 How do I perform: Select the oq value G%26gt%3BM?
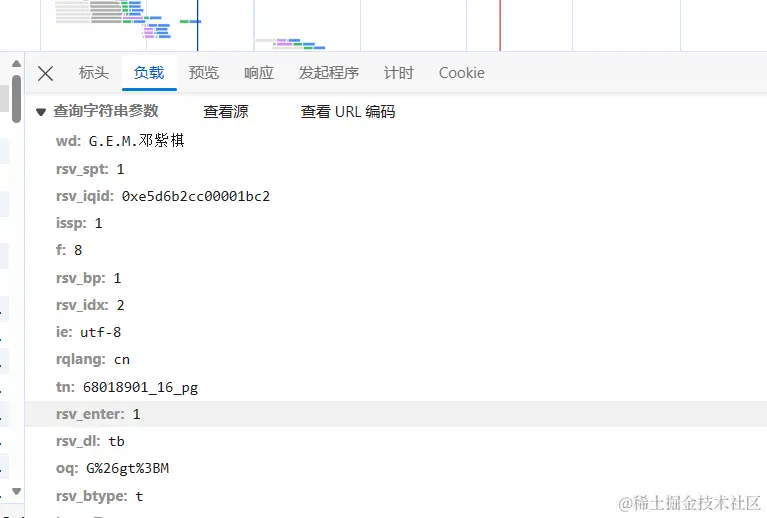[127, 469]
